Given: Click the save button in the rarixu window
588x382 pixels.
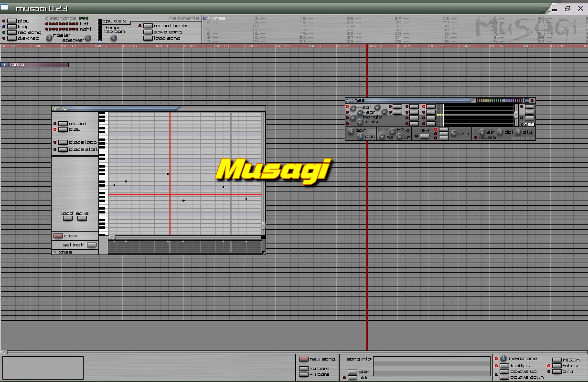Looking at the screenshot, I should 82,218.
